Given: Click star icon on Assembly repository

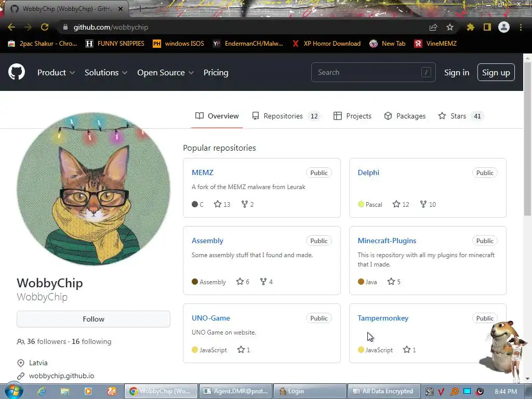Looking at the screenshot, I should (x=240, y=281).
